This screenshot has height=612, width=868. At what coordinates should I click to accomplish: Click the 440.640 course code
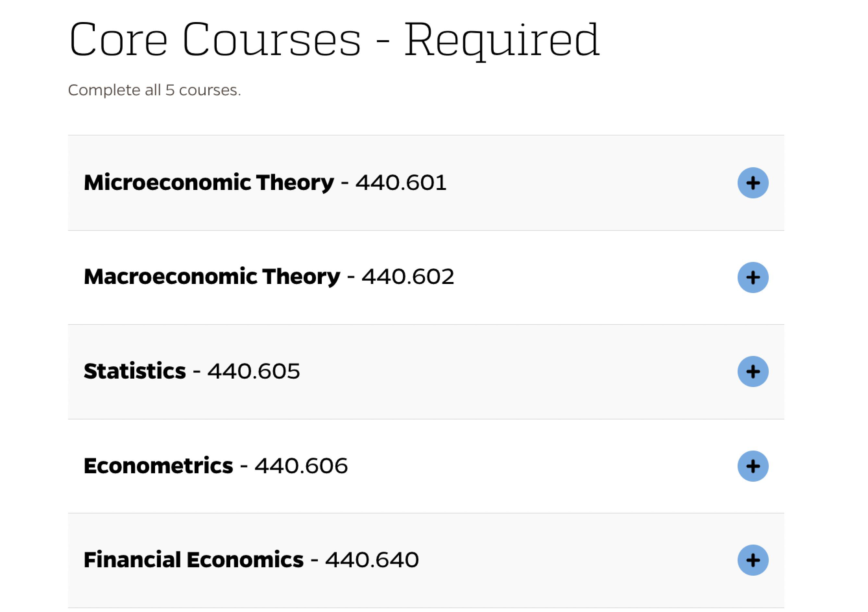(x=372, y=559)
